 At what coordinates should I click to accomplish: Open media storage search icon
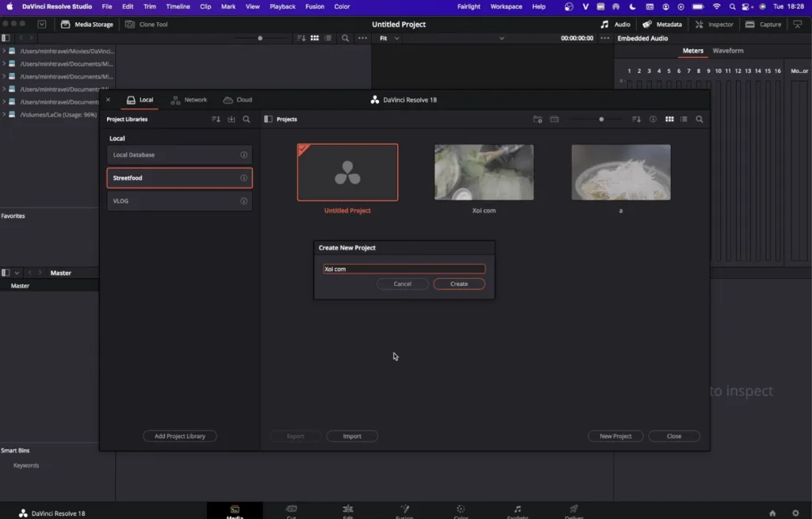pyautogui.click(x=345, y=38)
